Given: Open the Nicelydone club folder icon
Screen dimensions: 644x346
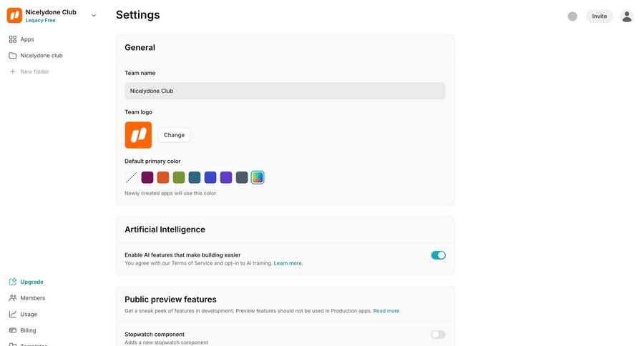Looking at the screenshot, I should (13, 55).
